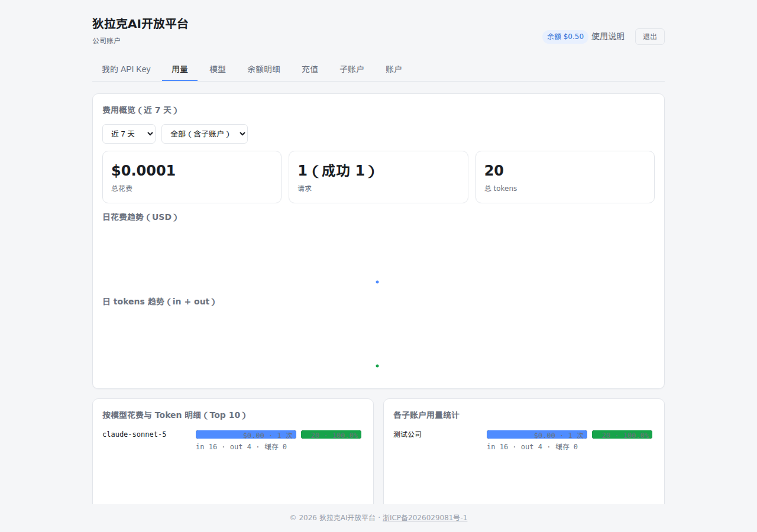Click the 余额 $0.50 balance badge
757x532 pixels.
[x=565, y=37]
